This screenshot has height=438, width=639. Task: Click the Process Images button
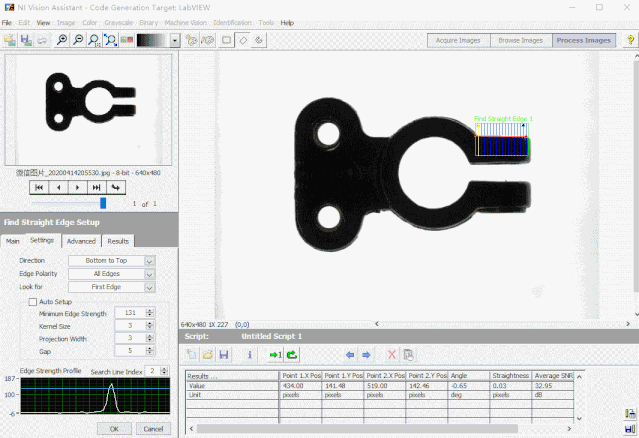(584, 40)
